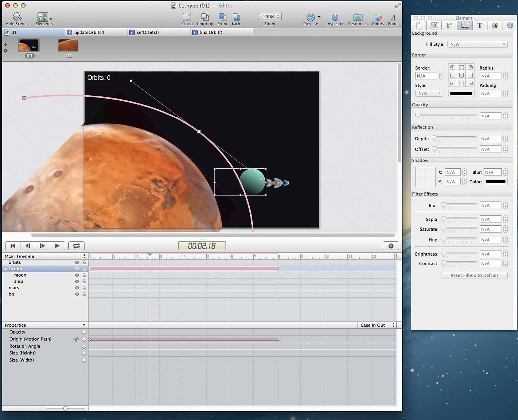Open the Elements toolbar icon
The width and height of the screenshot is (518, 420).
(x=43, y=17)
